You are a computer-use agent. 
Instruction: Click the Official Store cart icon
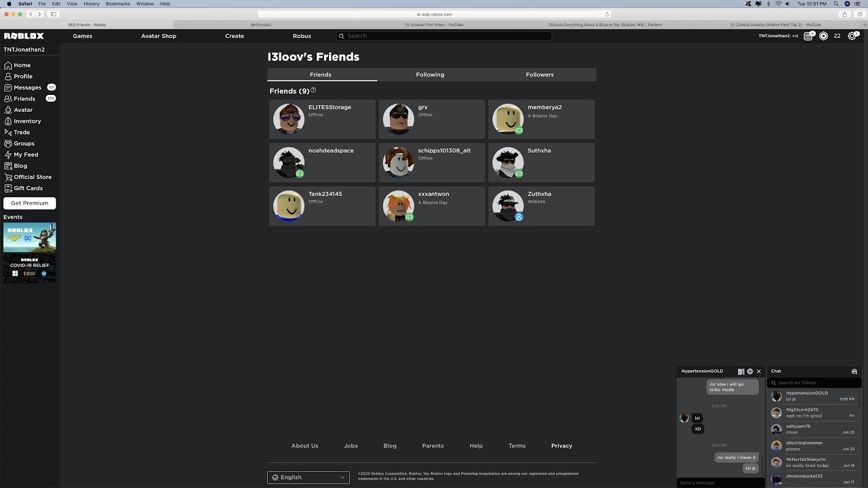click(8, 178)
